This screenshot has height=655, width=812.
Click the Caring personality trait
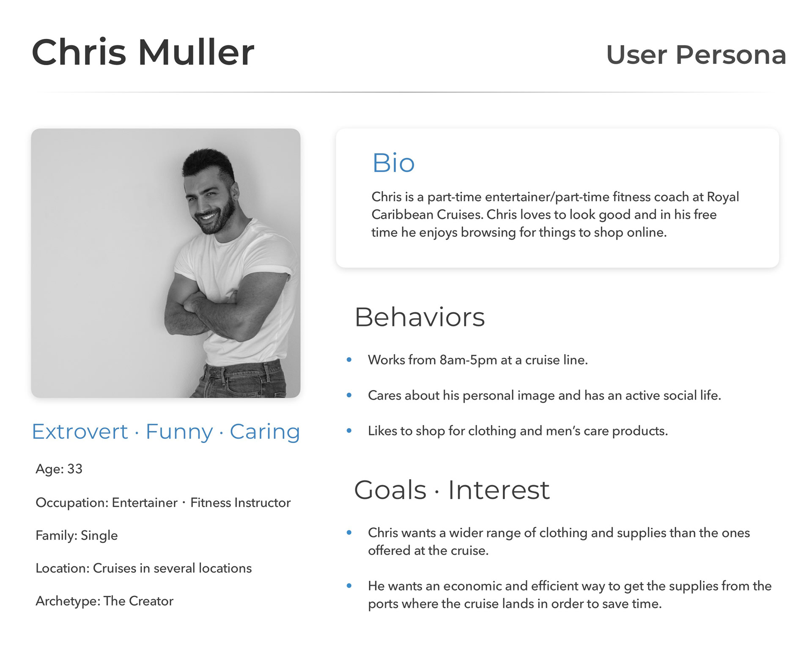click(265, 433)
